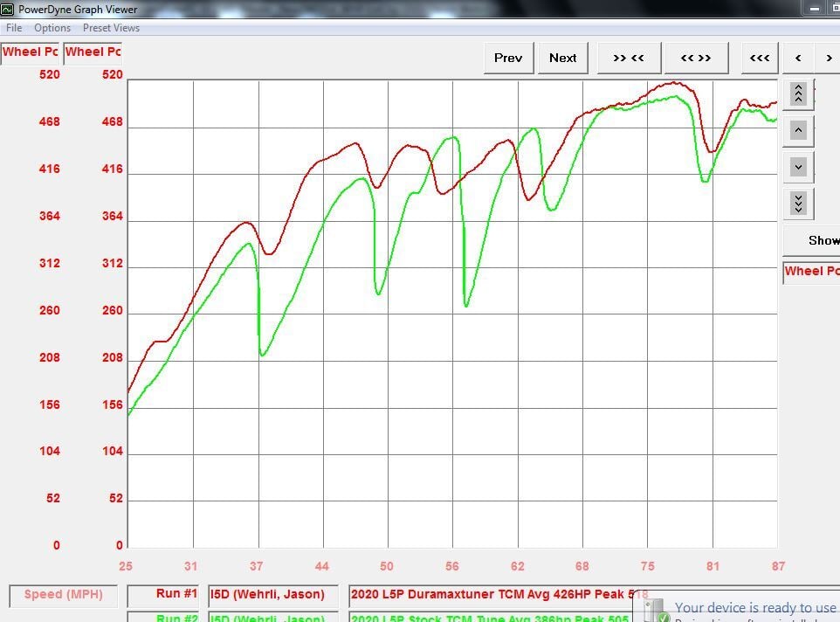Click the double-up scroll arrow icon
Screen dimensions: 840x622
coord(797,93)
